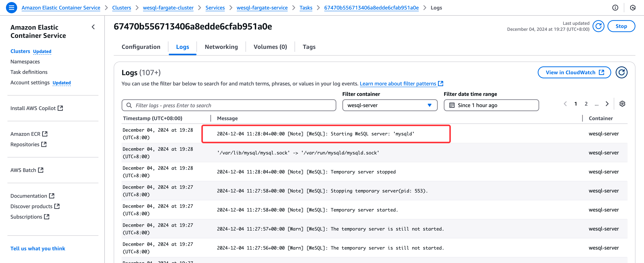Open Task definitions in sidebar
The height and width of the screenshot is (263, 644).
29,72
